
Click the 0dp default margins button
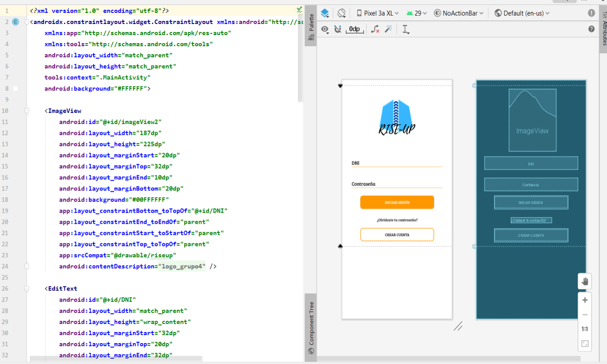coord(355,29)
